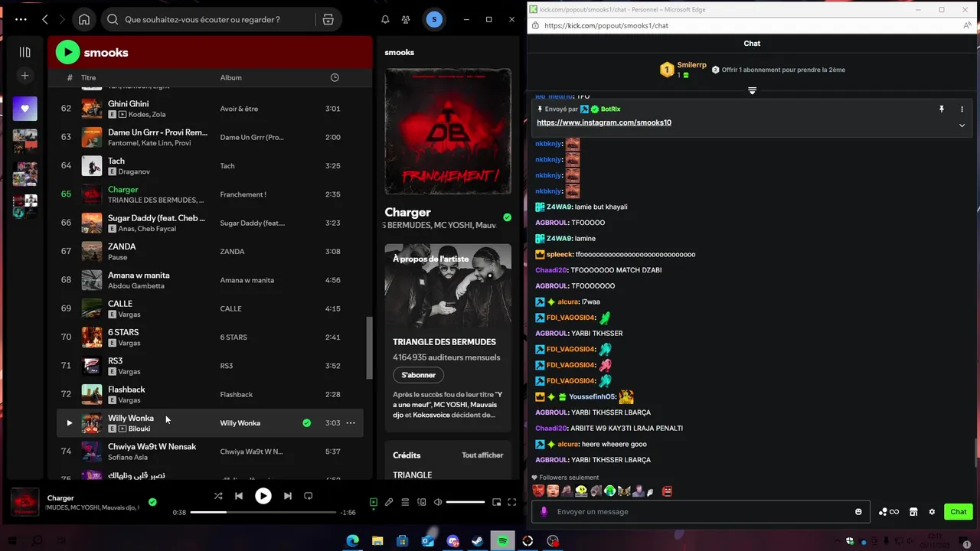Viewport: 980px width, 551px height.
Task: Expand pinned message down chevron
Action: pyautogui.click(x=962, y=126)
